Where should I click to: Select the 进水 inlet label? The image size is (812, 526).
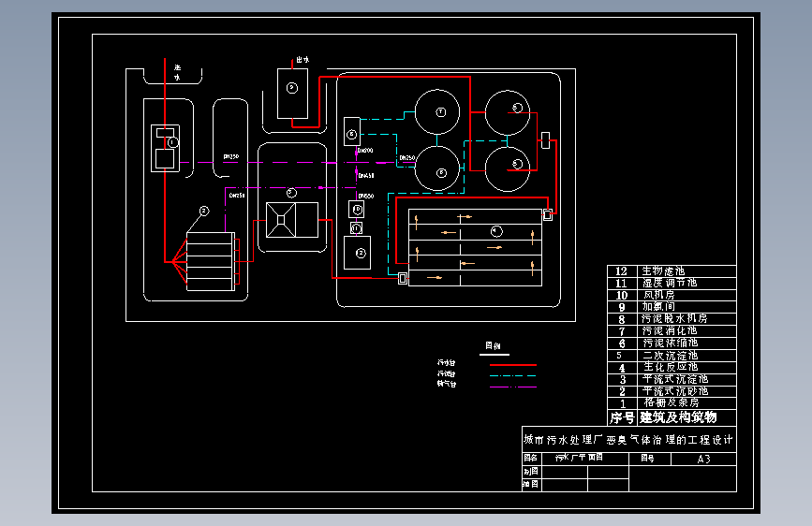[178, 72]
